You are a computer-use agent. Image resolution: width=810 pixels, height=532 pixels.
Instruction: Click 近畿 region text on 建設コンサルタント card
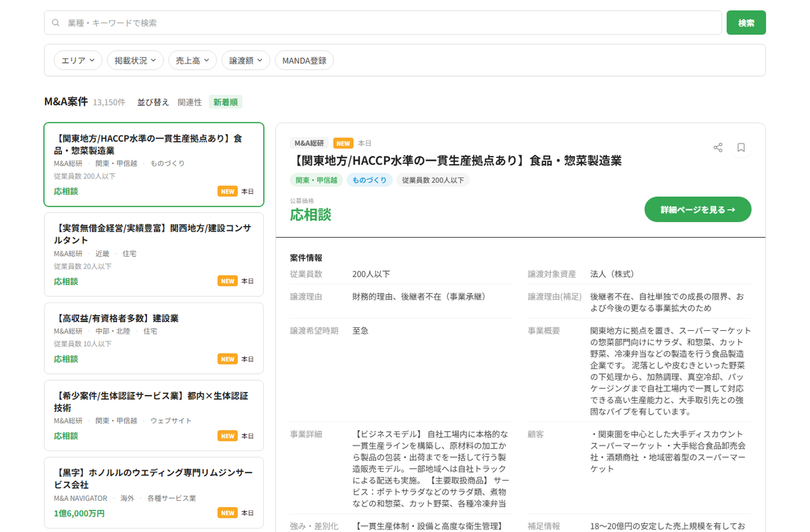click(x=102, y=254)
